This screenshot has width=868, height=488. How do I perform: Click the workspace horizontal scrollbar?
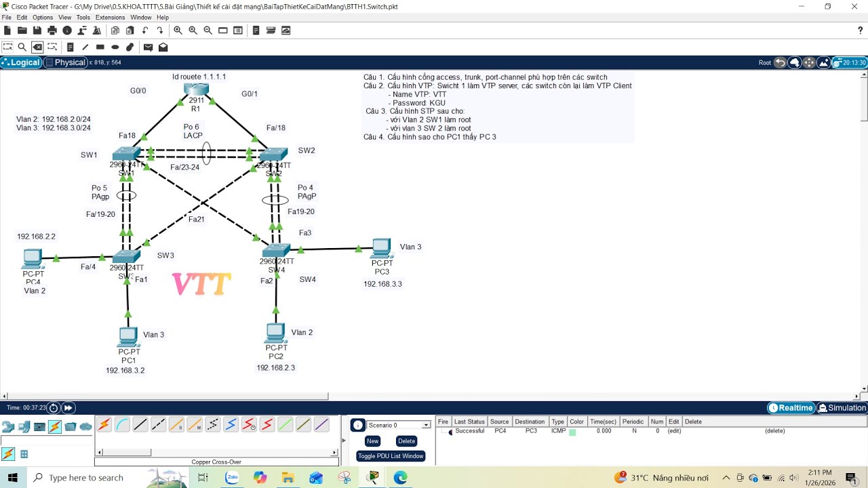[168, 396]
